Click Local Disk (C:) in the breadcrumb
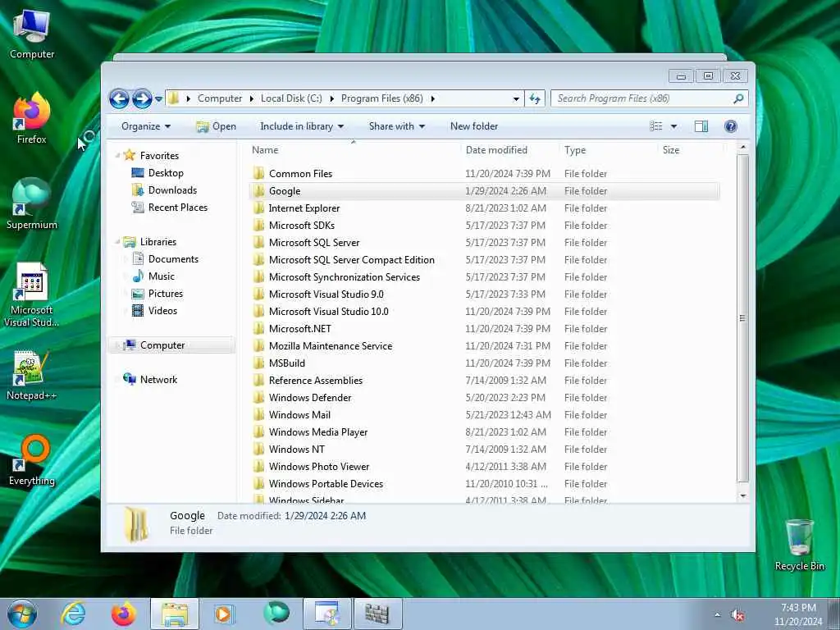Screen dimensions: 840x630 291,98
